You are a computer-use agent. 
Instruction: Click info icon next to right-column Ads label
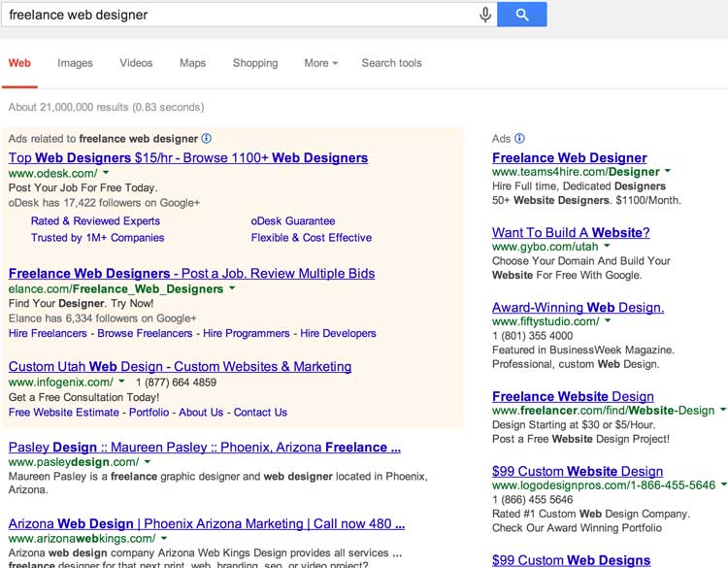tap(520, 139)
